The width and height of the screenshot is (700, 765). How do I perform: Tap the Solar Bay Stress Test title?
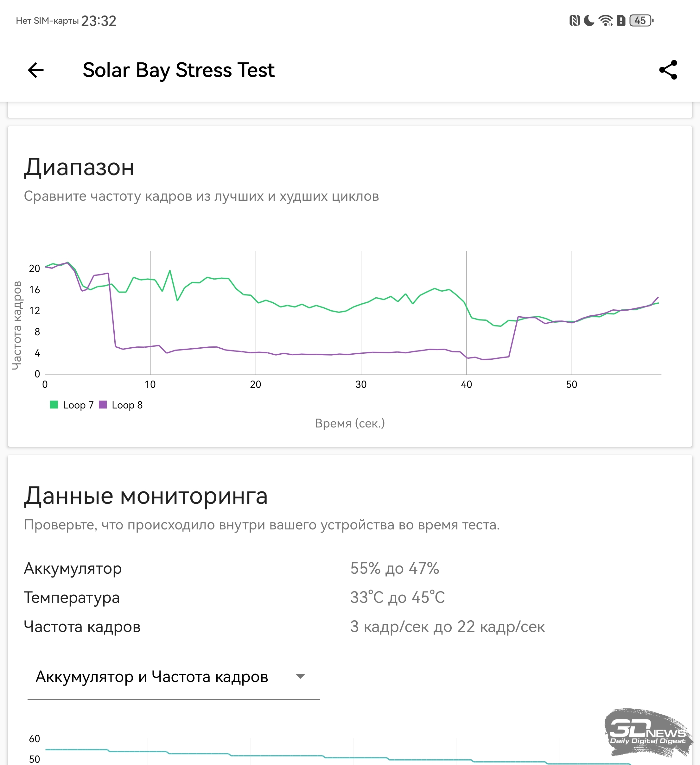(178, 70)
